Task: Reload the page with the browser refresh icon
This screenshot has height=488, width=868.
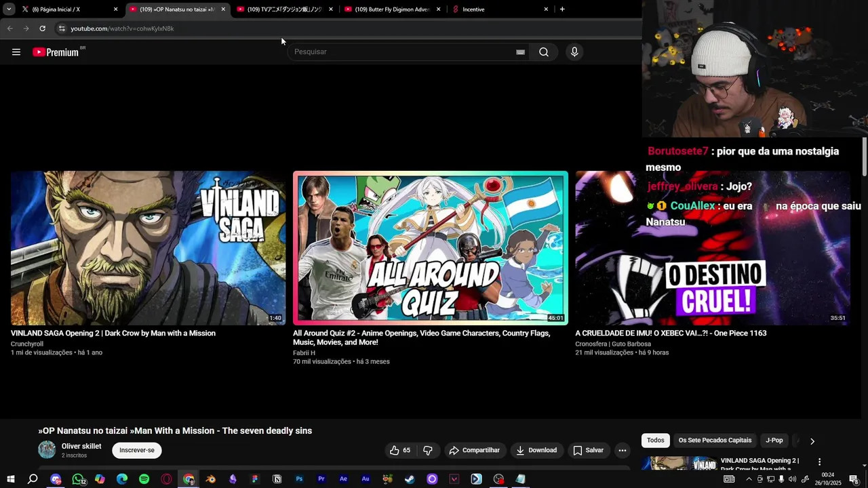Action: point(42,28)
